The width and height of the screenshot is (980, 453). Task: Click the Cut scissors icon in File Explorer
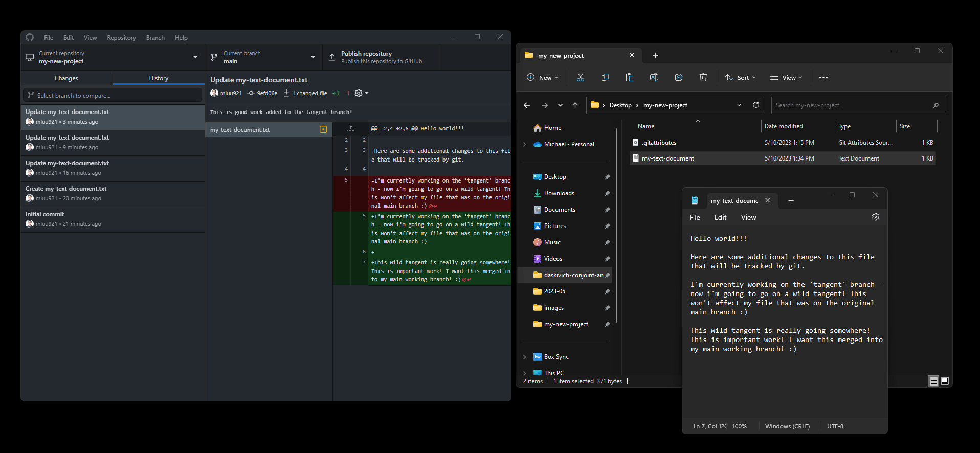coord(580,77)
